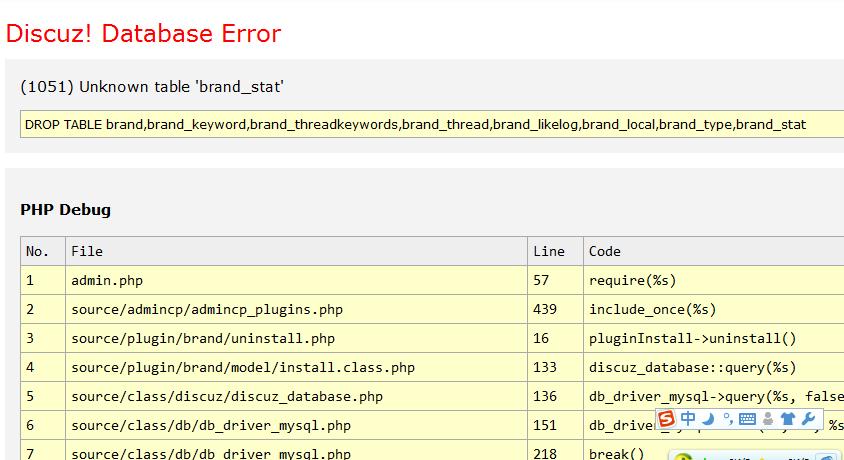Click the 'Code' column header
844x460 pixels.
point(714,251)
